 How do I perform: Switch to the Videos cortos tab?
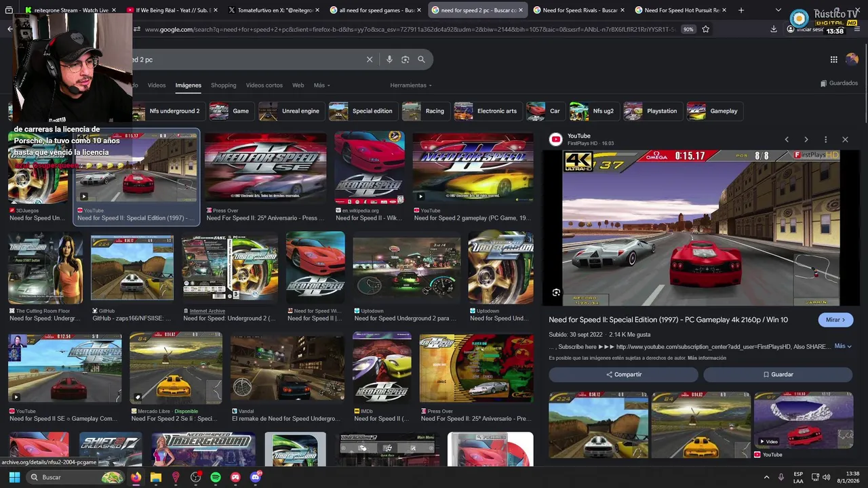tap(264, 85)
